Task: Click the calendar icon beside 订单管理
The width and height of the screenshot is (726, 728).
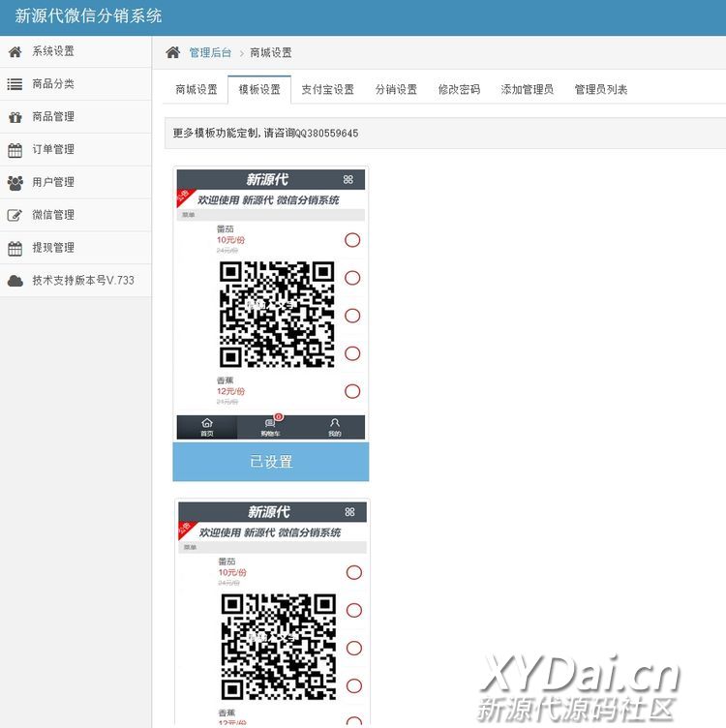Action: pyautogui.click(x=15, y=150)
